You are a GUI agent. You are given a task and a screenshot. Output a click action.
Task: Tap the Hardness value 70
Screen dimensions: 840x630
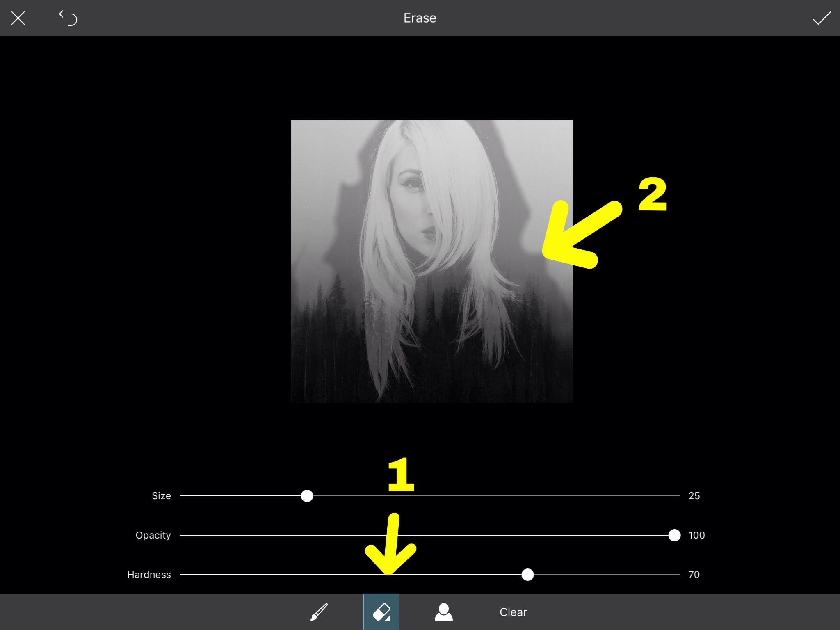(x=694, y=575)
